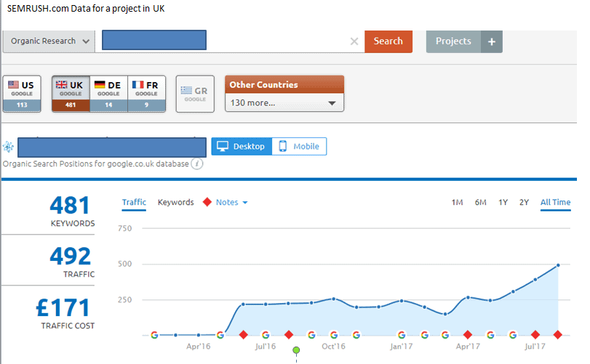Click the Google icon above Jul'16
590x364 pixels.
[266, 335]
